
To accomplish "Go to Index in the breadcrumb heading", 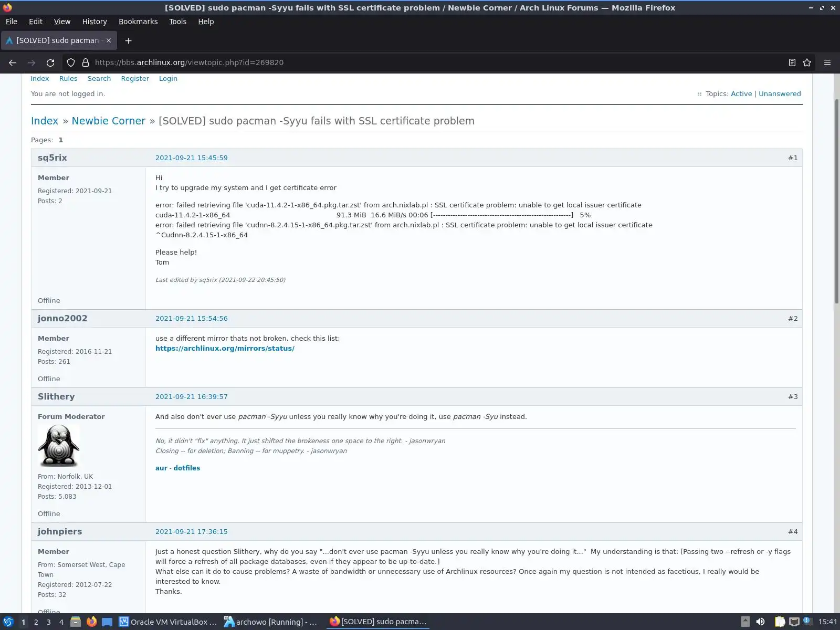I will tap(45, 121).
